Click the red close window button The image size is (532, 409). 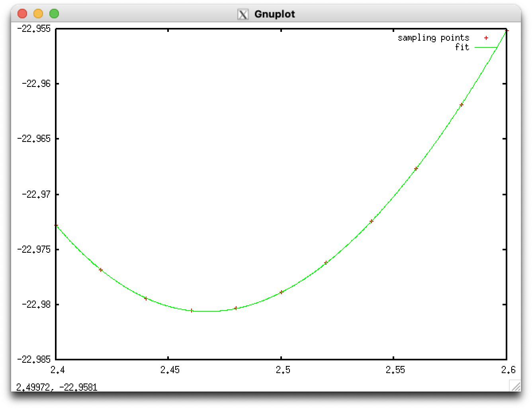pyautogui.click(x=22, y=14)
